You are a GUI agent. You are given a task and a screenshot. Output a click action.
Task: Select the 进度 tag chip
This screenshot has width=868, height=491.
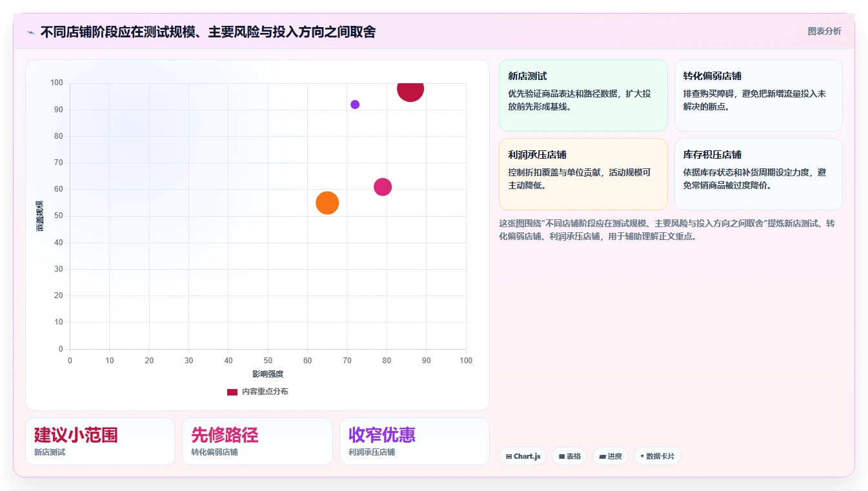(x=611, y=456)
